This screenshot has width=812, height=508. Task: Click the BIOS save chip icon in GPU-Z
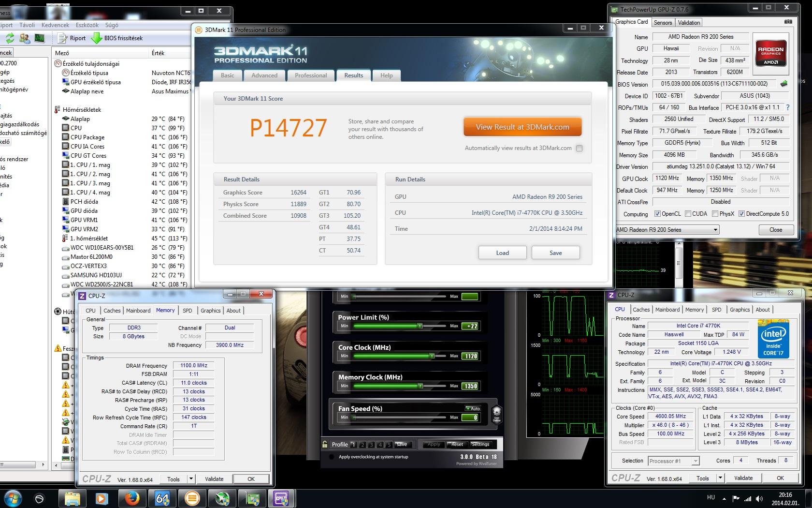pos(784,84)
